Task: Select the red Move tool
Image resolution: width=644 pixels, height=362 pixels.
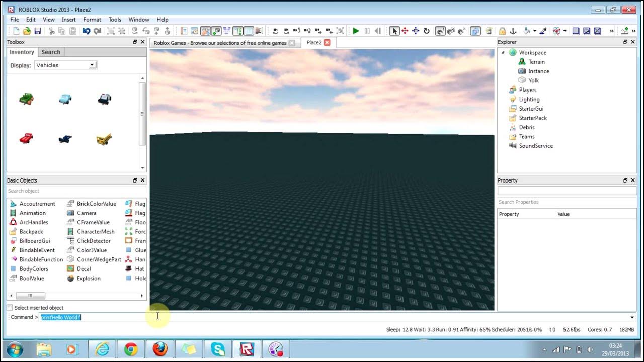Action: tap(405, 31)
